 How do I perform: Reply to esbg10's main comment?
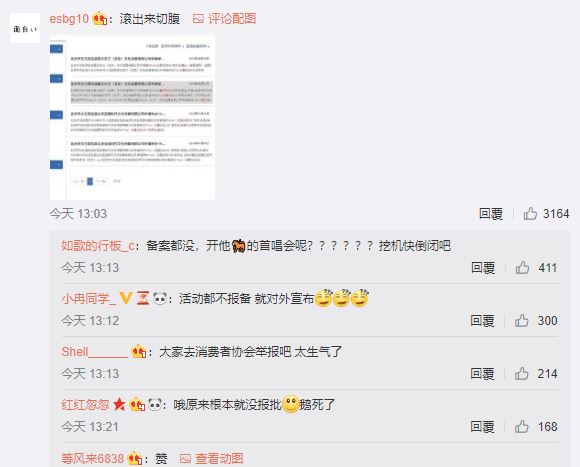point(490,214)
